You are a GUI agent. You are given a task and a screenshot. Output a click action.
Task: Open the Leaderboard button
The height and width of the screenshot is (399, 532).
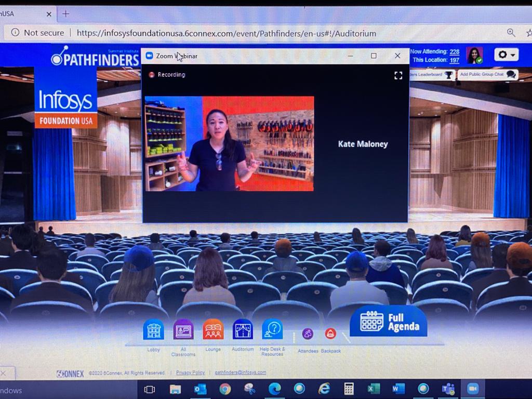(432, 75)
